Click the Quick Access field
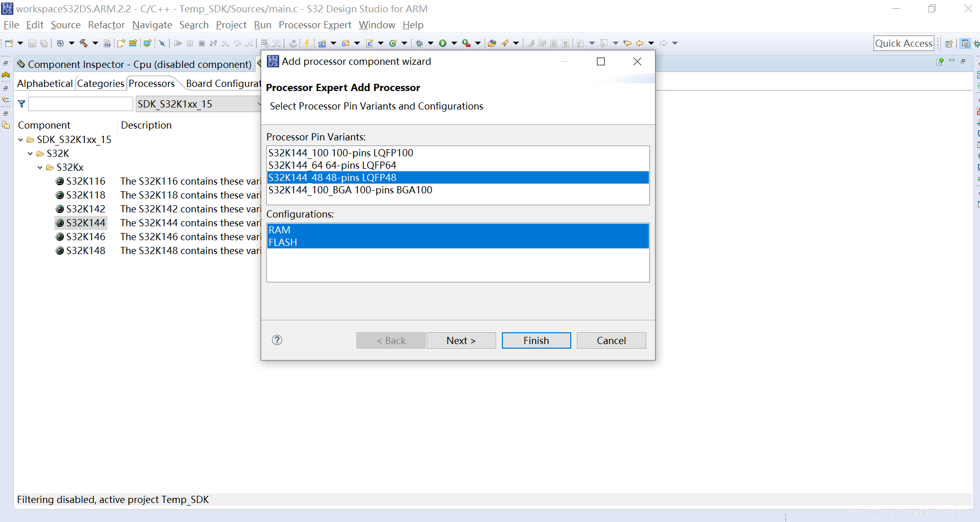 pyautogui.click(x=904, y=44)
